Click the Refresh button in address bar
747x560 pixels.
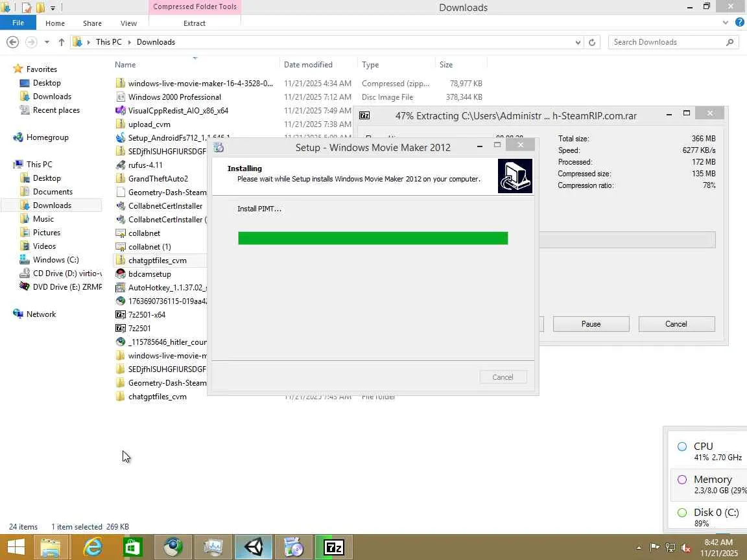pyautogui.click(x=591, y=42)
